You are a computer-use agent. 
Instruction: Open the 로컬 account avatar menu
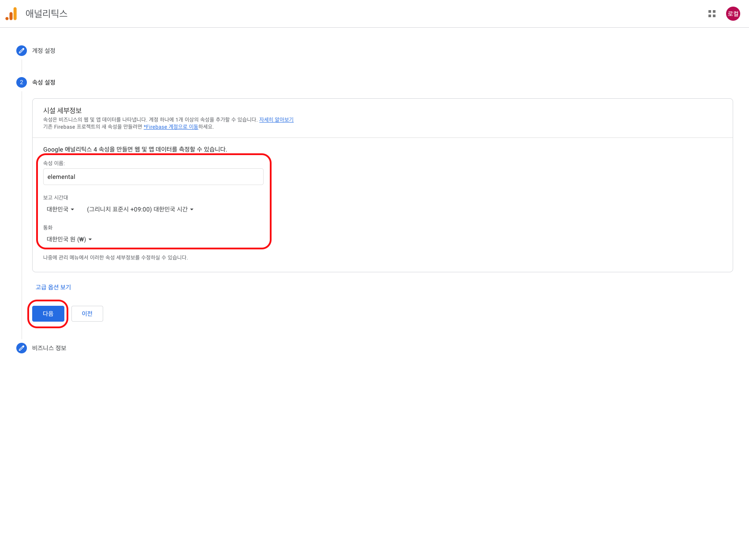click(733, 14)
